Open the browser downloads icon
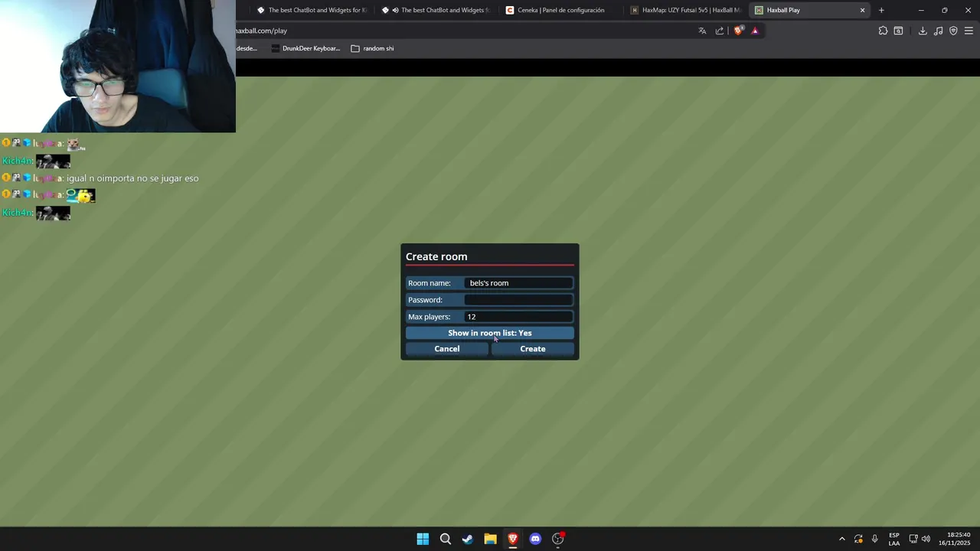This screenshot has height=551, width=980. (923, 31)
